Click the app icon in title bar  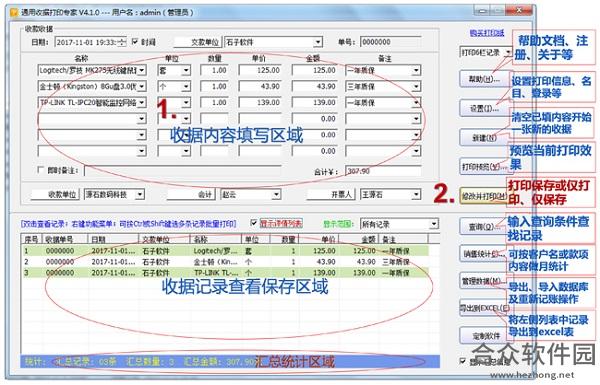click(x=14, y=12)
